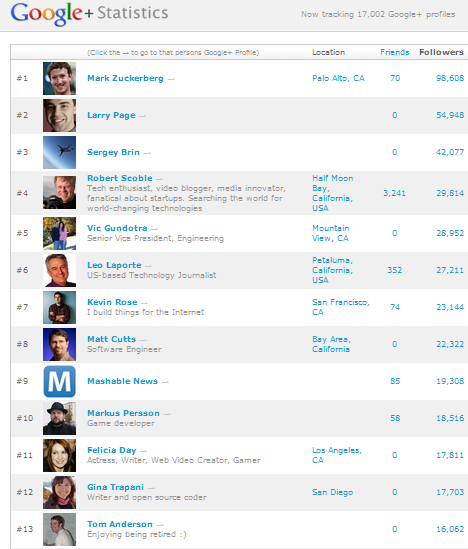Click the arrow icon next to Sergey Brin
This screenshot has width=468, height=549.
tap(147, 153)
